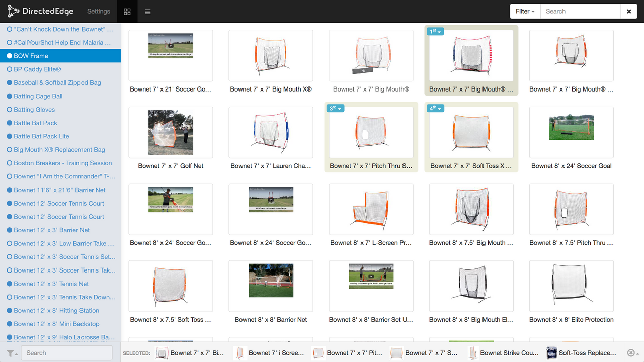Viewport: 644px width, 362px height.
Task: Select Bownet 12' x 8' Mini Backstop
Action: 60,324
